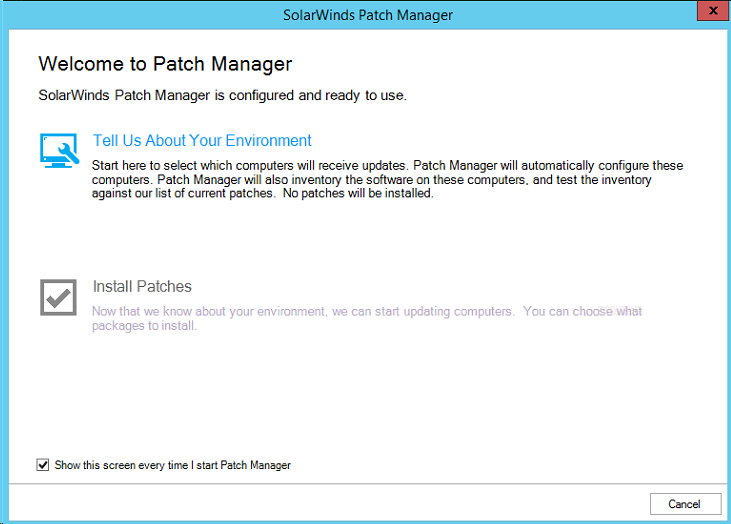Click text "SolarWinds Patch Manager is configured and ready to use."
731x524 pixels.
tap(222, 95)
